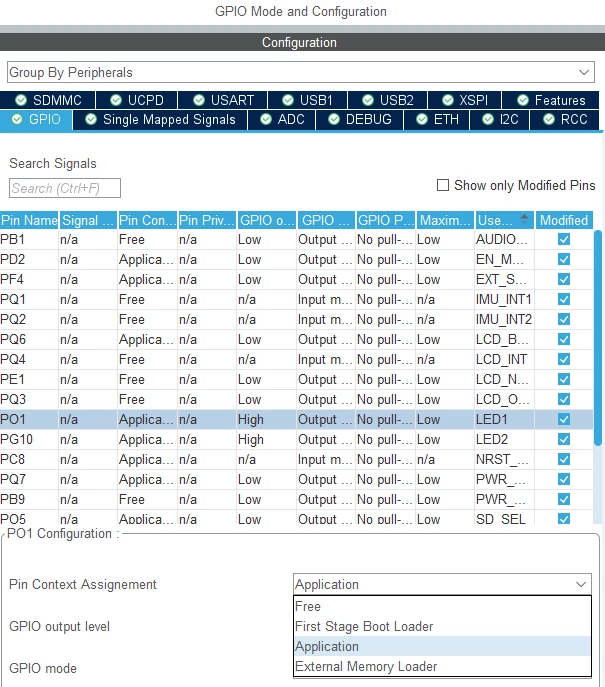Click the LED2 user label cell
The image size is (605, 687).
tap(504, 439)
